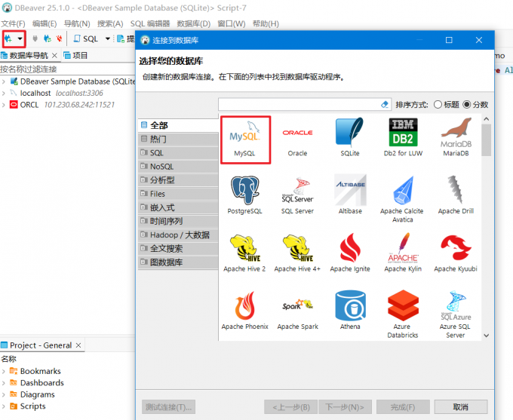The height and width of the screenshot is (420, 513).
Task: Close the 数据库导航 tab
Action: point(54,56)
